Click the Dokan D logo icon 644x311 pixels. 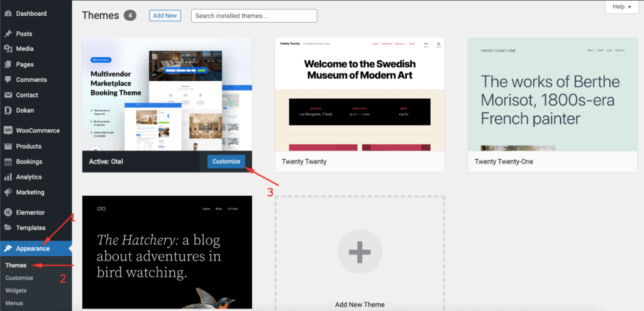pyautogui.click(x=8, y=110)
